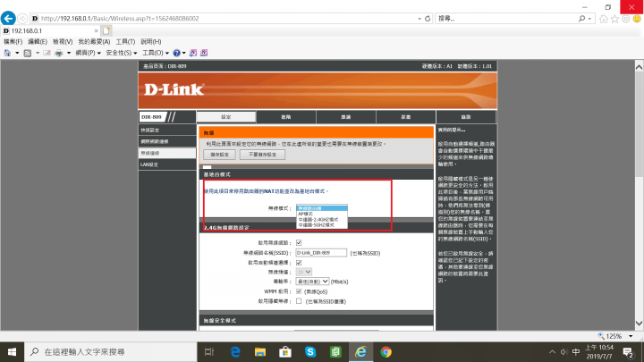The height and width of the screenshot is (362, 644).
Task: Open the browser home icon
Action: 604,19
